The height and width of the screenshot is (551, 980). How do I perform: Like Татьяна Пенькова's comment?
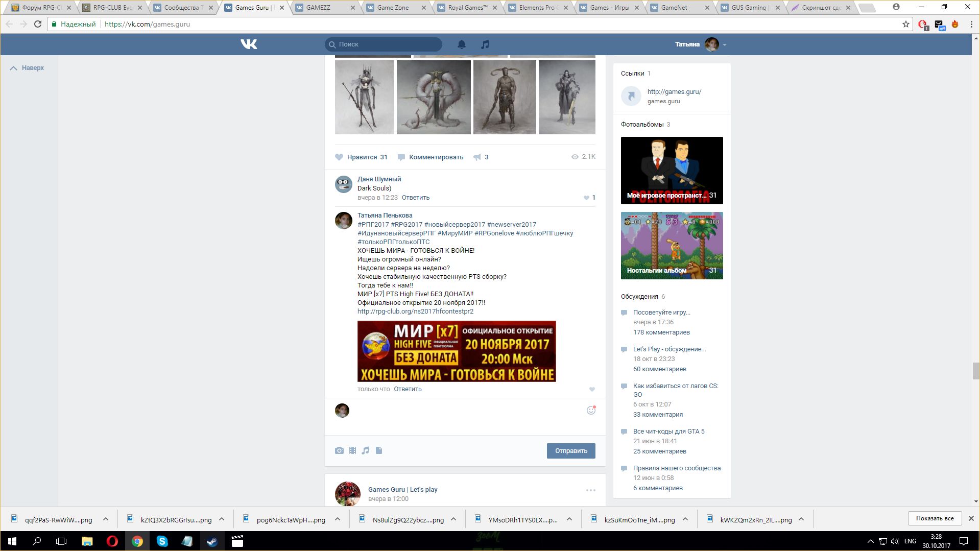(592, 389)
